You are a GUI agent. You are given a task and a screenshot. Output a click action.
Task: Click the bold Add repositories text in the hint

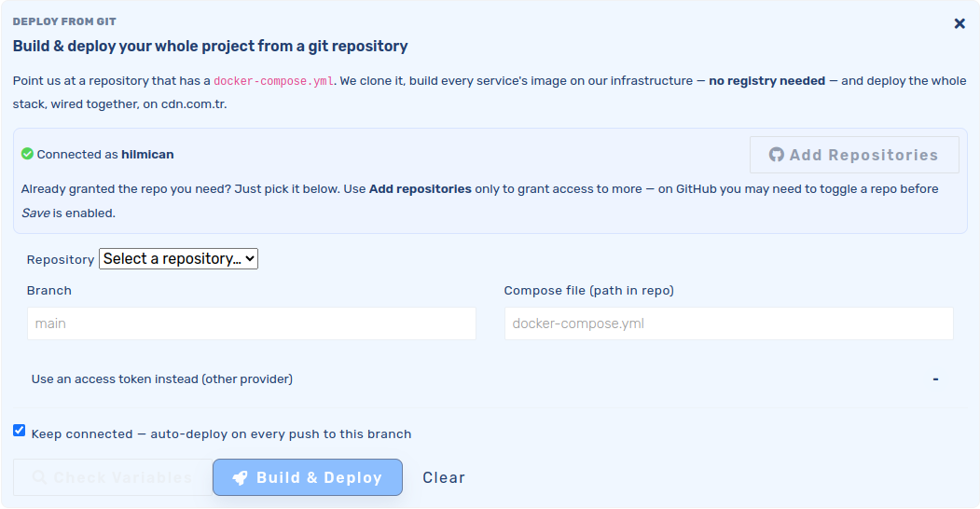(420, 188)
